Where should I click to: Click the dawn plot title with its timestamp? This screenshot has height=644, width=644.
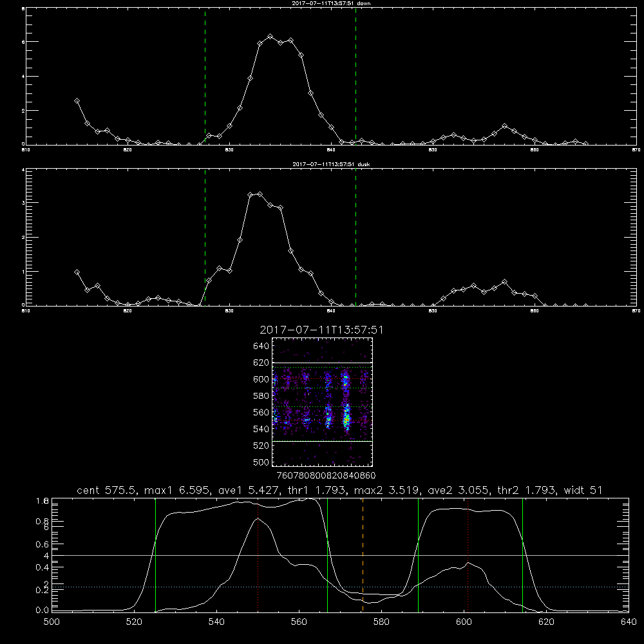(x=331, y=3)
